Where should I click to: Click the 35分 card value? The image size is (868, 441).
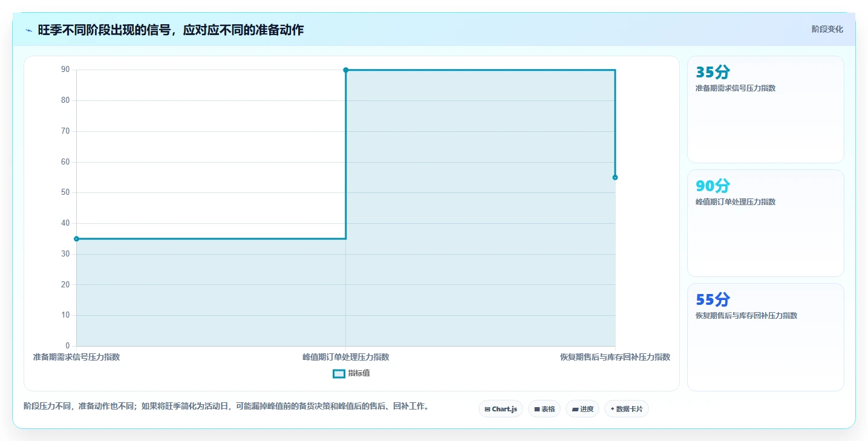[x=713, y=73]
